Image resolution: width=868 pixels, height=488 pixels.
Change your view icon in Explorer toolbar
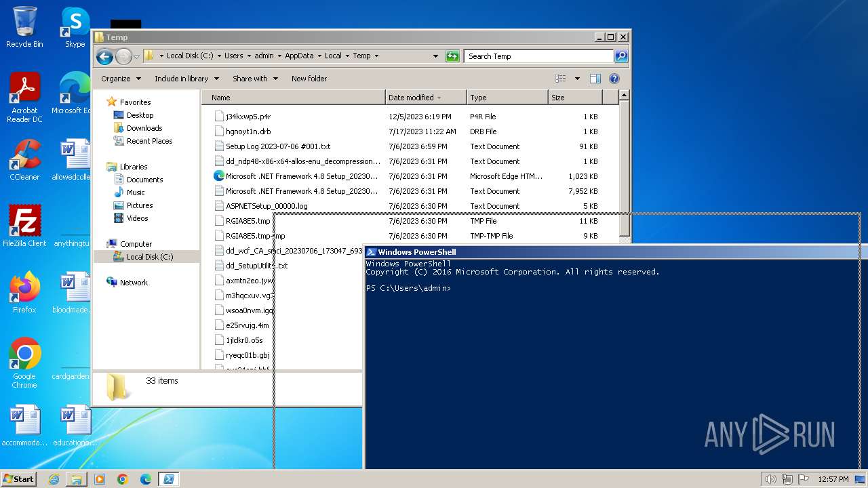[x=561, y=79]
